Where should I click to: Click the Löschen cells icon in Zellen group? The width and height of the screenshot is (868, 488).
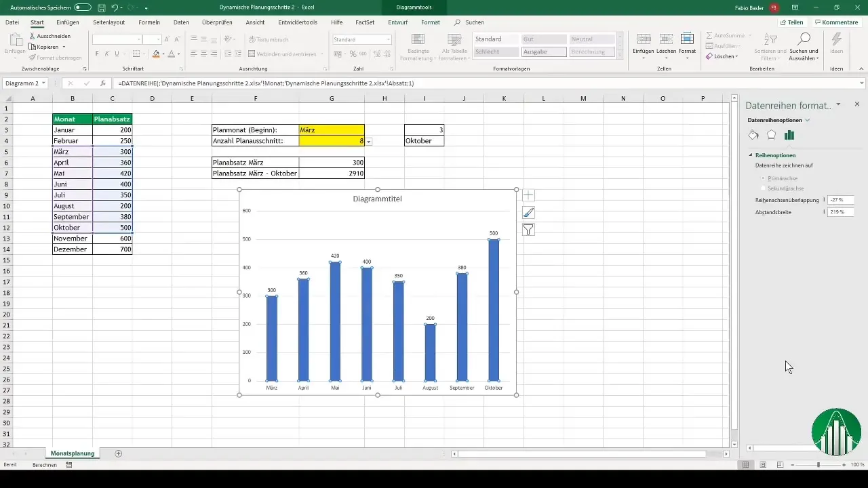[x=666, y=39]
